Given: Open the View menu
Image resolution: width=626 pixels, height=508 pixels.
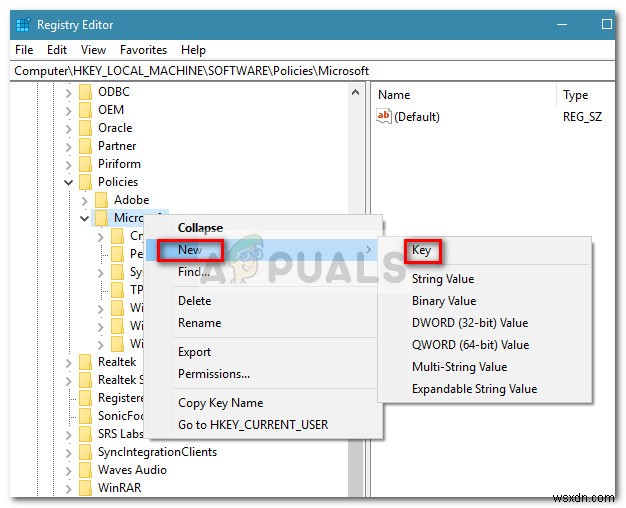Looking at the screenshot, I should tap(93, 50).
